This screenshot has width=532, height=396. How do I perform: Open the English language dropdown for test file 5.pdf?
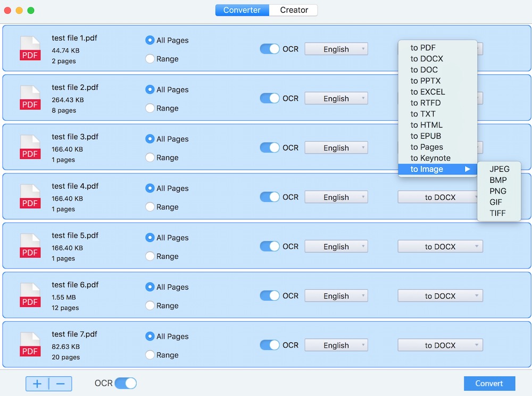[336, 247]
